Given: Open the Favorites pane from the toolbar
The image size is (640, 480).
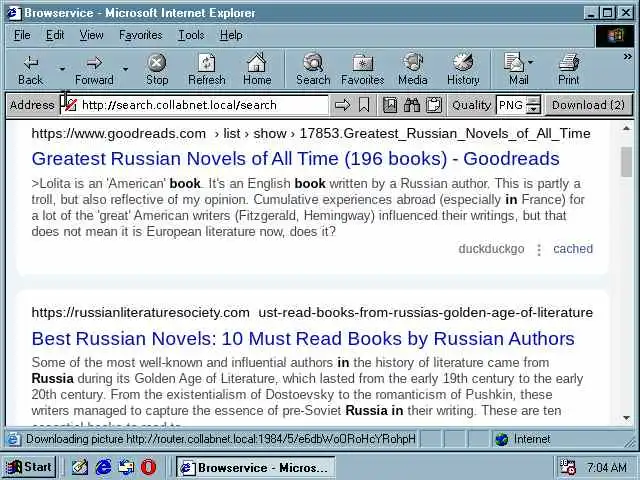Looking at the screenshot, I should click(x=362, y=70).
